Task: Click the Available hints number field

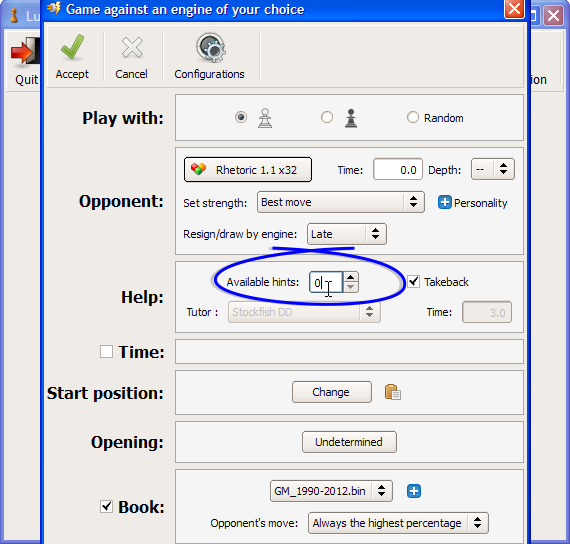Action: (326, 282)
